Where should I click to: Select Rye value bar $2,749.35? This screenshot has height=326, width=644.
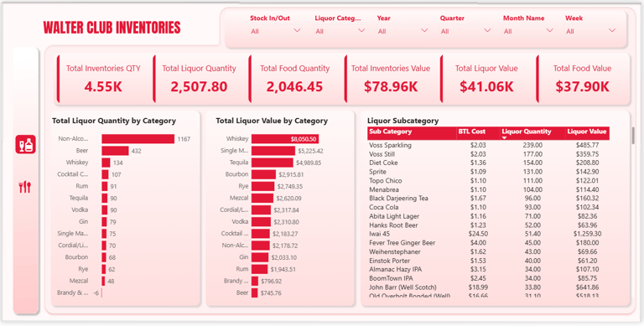pos(262,186)
